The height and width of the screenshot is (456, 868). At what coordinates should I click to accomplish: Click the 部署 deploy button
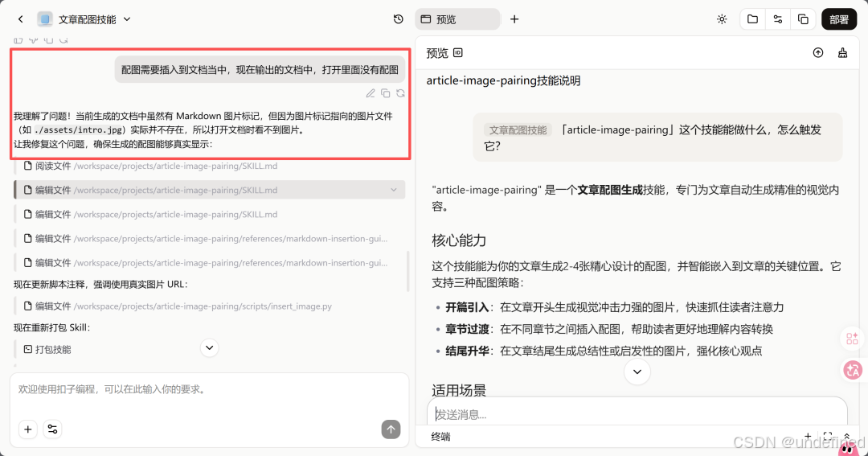(x=838, y=19)
